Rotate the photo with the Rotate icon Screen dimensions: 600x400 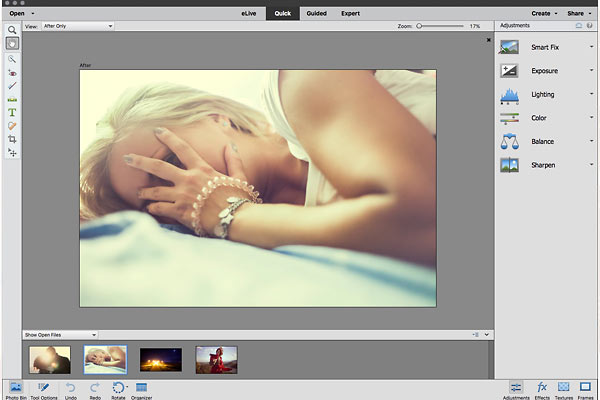click(118, 388)
